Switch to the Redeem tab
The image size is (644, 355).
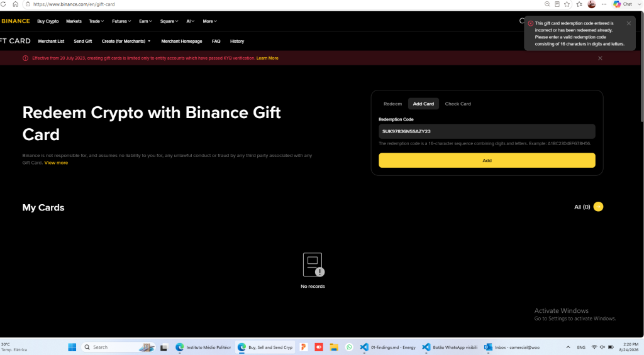(392, 104)
